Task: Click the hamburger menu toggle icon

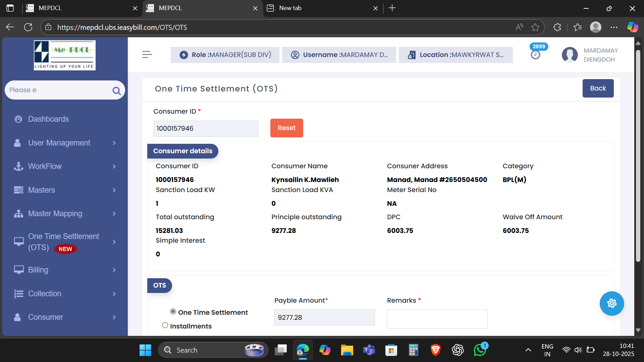Action: (x=147, y=55)
